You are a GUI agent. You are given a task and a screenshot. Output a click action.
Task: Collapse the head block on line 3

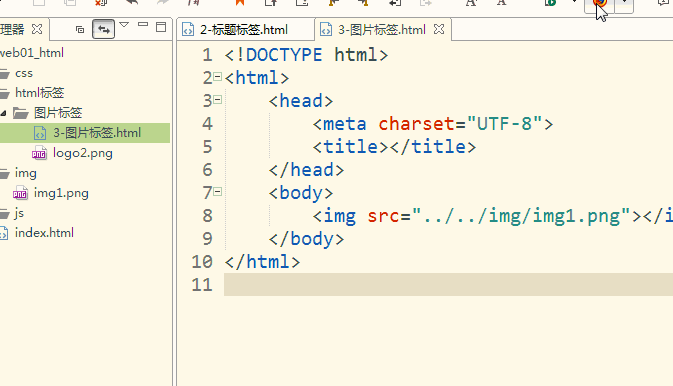pyautogui.click(x=218, y=100)
